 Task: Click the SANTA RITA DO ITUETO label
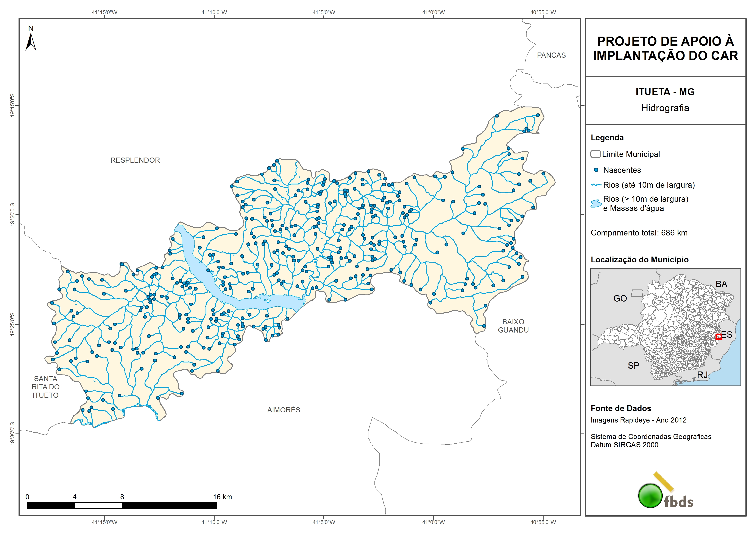(45, 387)
